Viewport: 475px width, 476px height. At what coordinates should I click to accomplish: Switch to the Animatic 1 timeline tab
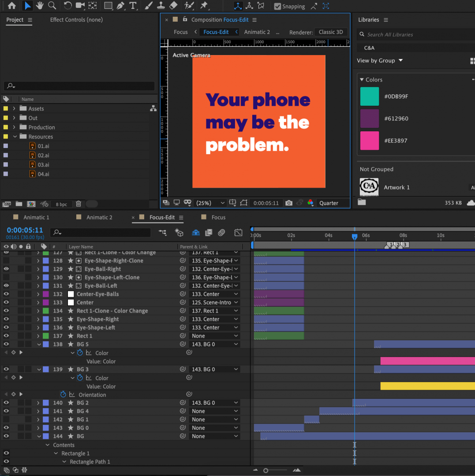click(x=36, y=217)
